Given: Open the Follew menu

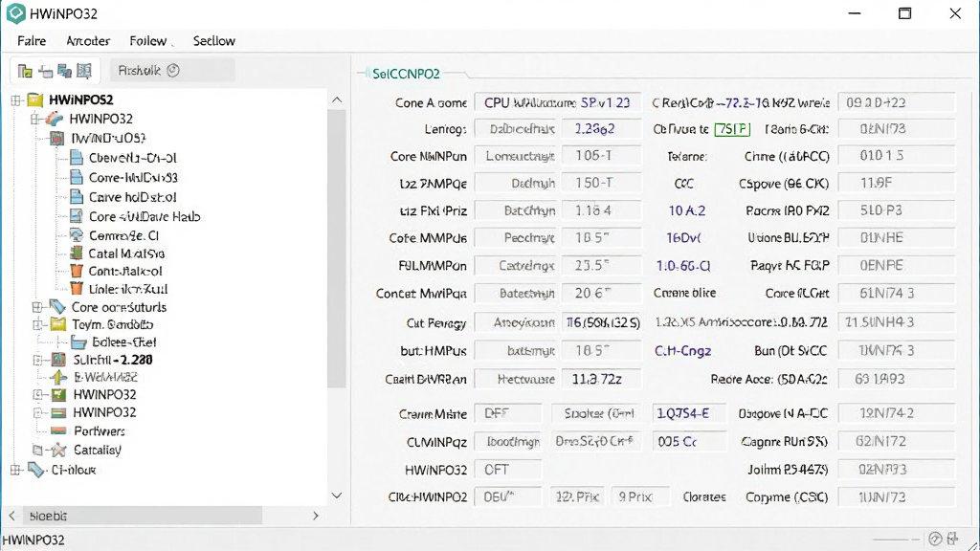Looking at the screenshot, I should click(x=148, y=41).
